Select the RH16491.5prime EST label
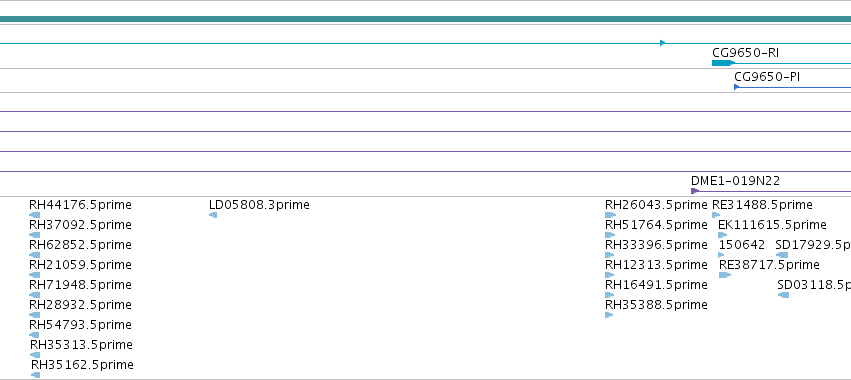 pos(656,285)
